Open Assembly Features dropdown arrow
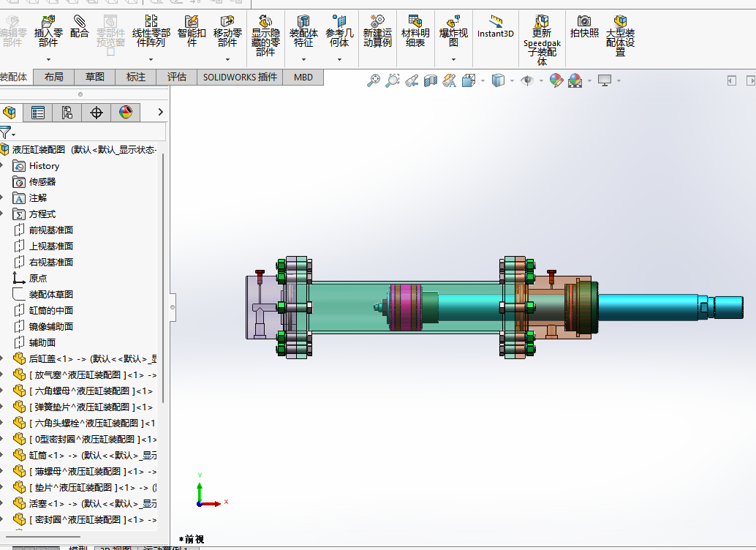Screen dimensions: 756x550 [303, 60]
